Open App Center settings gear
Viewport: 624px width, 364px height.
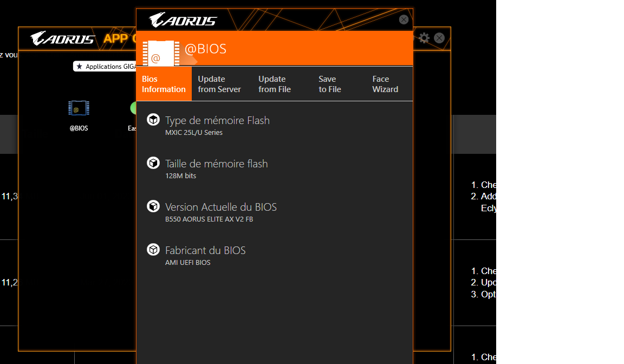[424, 38]
